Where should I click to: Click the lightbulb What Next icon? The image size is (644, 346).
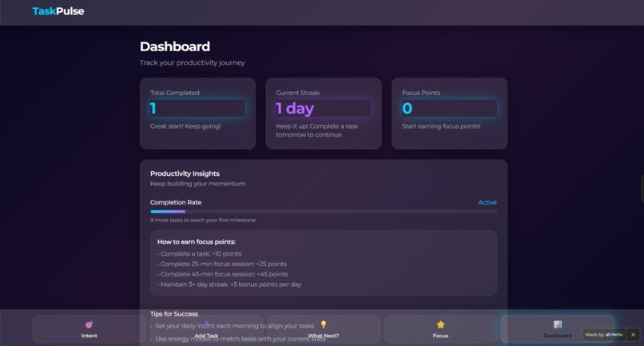[324, 324]
